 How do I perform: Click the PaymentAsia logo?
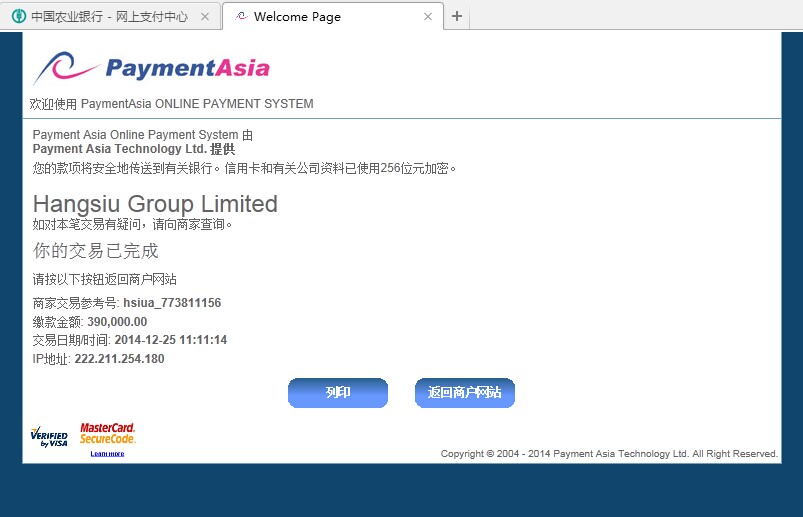coord(152,67)
